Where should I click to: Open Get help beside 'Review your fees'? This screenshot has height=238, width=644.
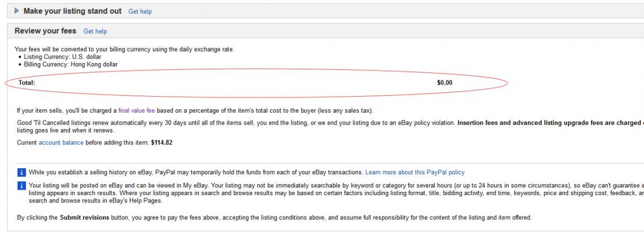[x=95, y=31]
